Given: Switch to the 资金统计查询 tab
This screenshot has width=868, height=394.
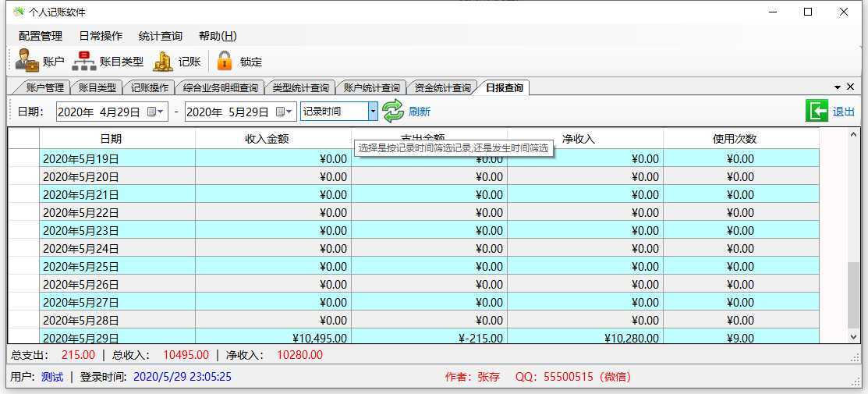Looking at the screenshot, I should click(442, 87).
